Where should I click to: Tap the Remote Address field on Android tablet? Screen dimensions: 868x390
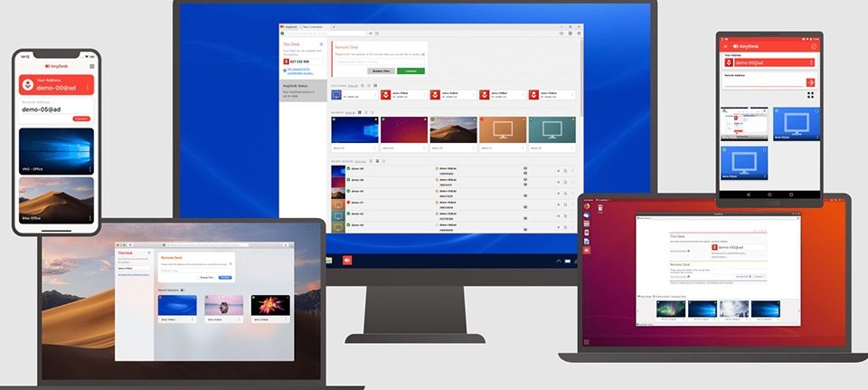[763, 82]
